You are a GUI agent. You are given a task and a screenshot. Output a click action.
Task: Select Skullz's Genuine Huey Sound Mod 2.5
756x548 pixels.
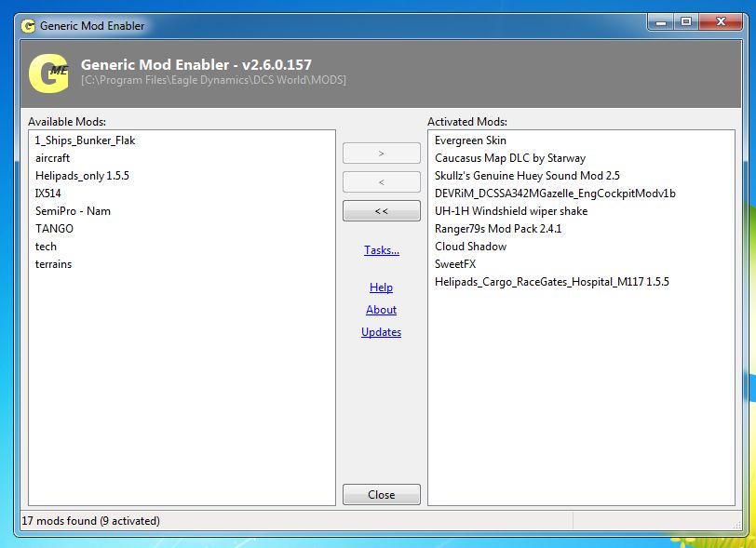[x=527, y=176]
